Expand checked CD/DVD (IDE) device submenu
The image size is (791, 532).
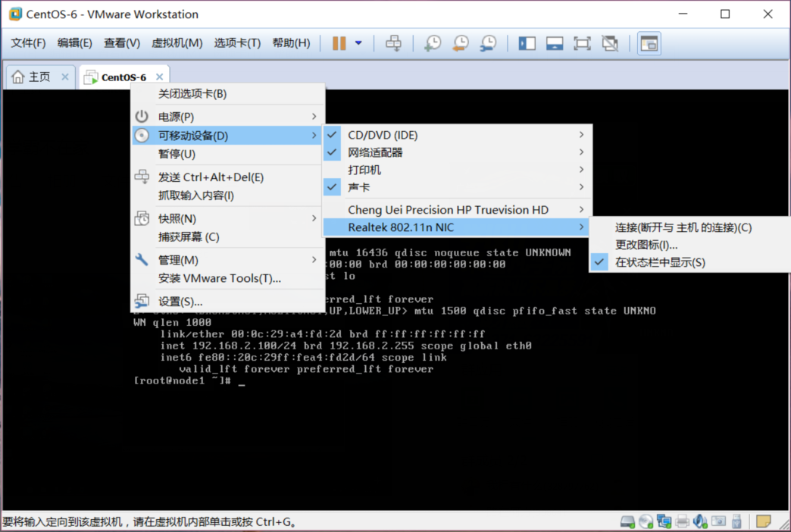pos(457,135)
